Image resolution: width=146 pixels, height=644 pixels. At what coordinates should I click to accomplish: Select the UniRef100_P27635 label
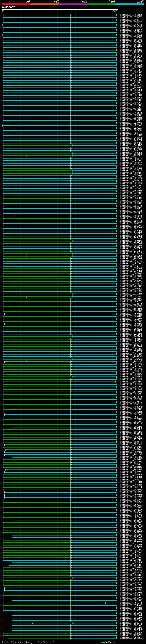(x=131, y=402)
